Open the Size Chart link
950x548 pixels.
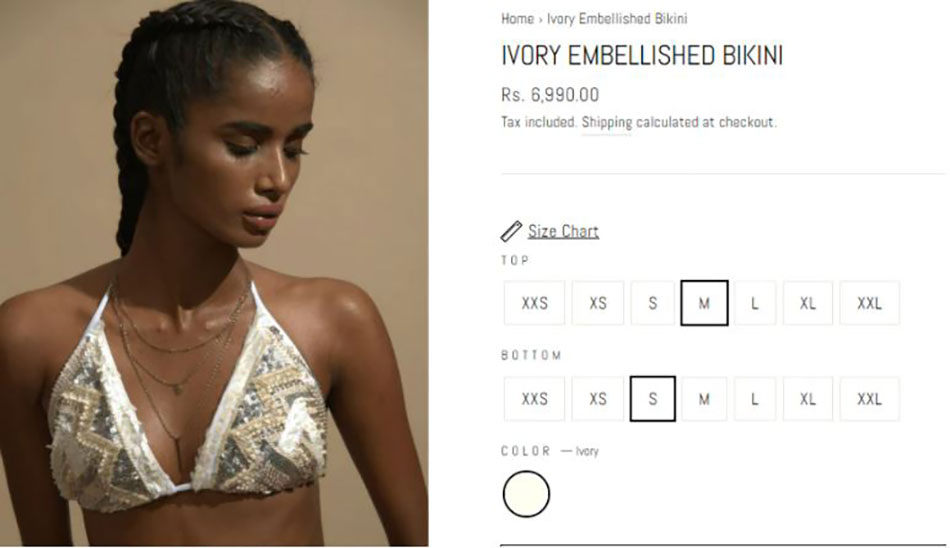click(563, 231)
